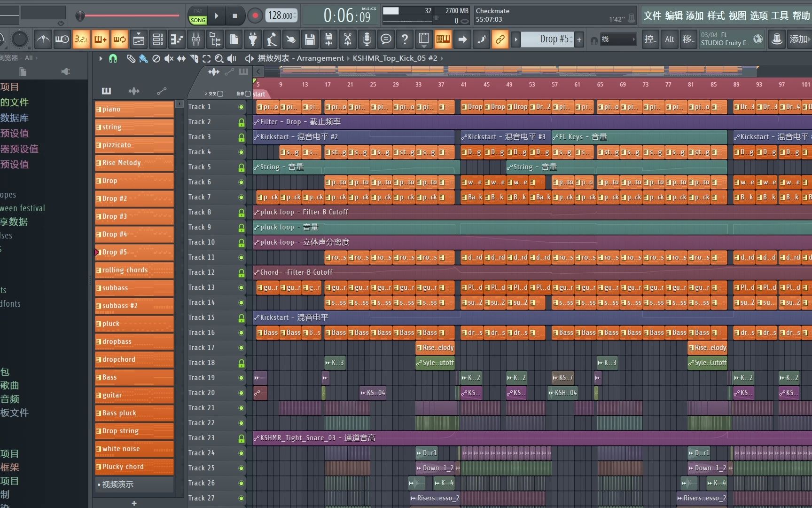Click the arrow left of pattern selector
812x508 pixels.
pyautogui.click(x=515, y=40)
